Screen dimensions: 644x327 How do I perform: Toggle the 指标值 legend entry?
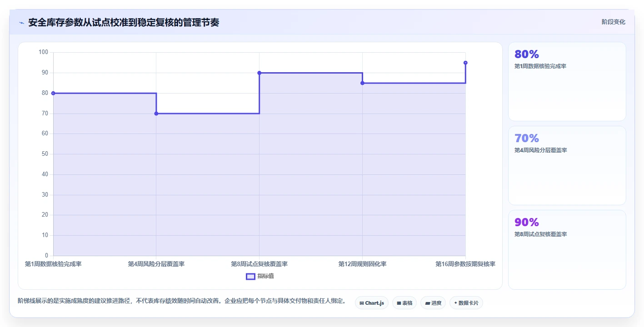(x=260, y=276)
